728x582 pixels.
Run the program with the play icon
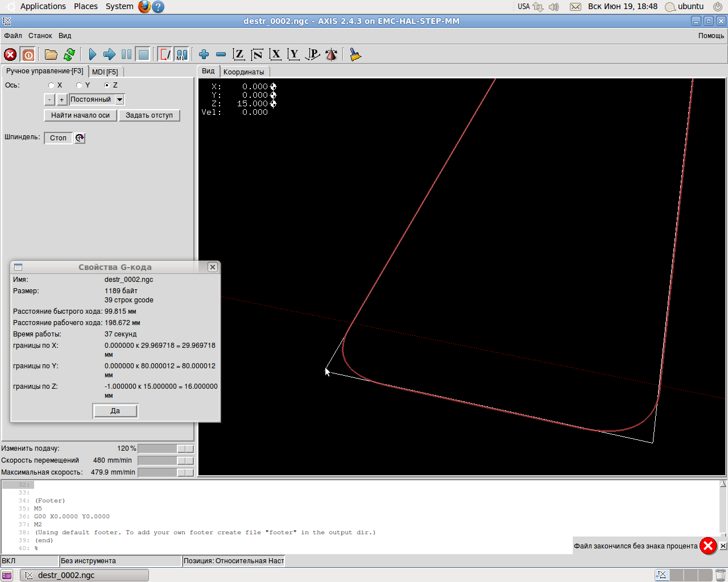[x=92, y=55]
